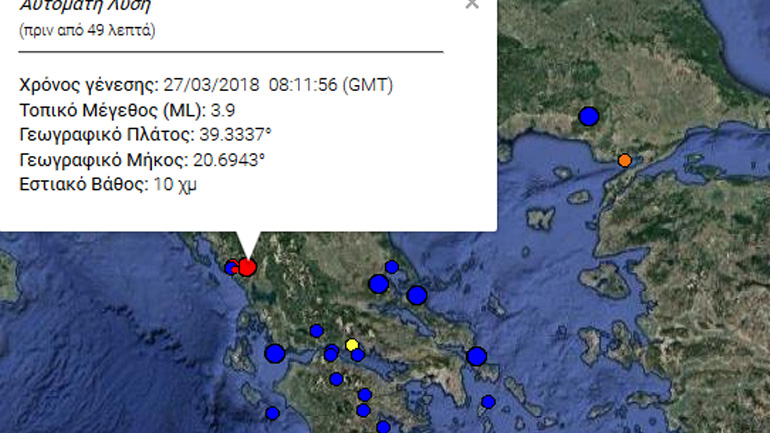
Task: Select the orange marker near the Dardanelles strait
Action: [x=625, y=161]
